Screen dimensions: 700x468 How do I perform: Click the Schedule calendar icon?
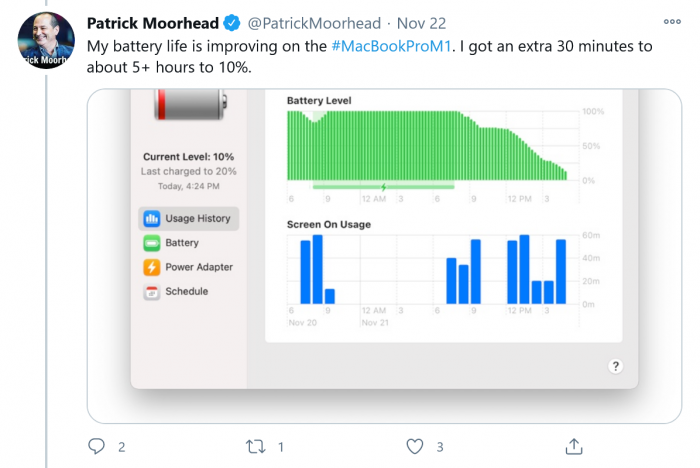click(152, 291)
